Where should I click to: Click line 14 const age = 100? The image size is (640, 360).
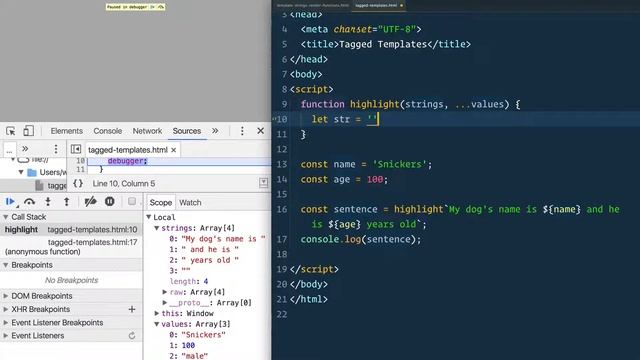tap(344, 179)
